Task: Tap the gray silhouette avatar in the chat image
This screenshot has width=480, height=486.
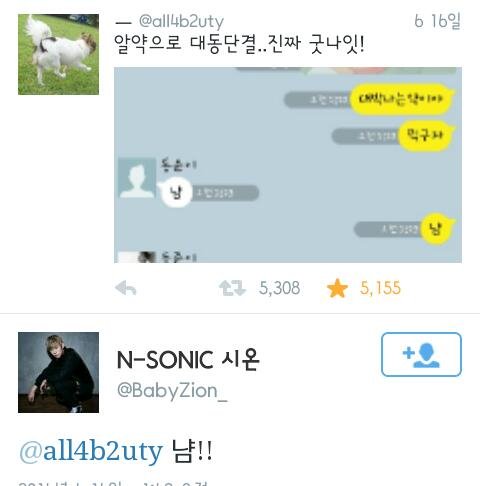Action: coord(137,178)
